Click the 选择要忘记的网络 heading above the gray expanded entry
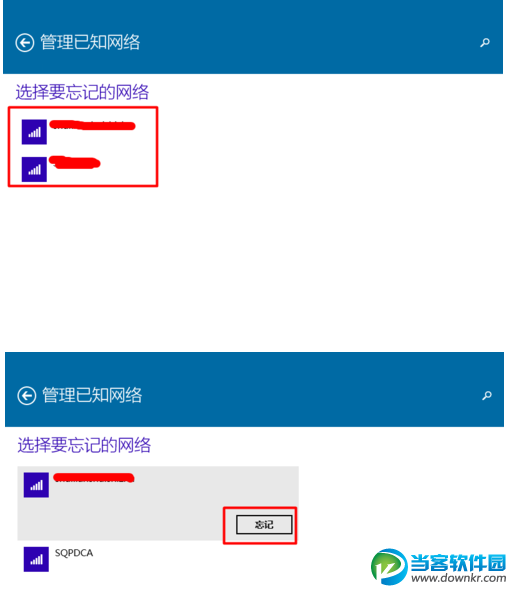 pos(84,445)
